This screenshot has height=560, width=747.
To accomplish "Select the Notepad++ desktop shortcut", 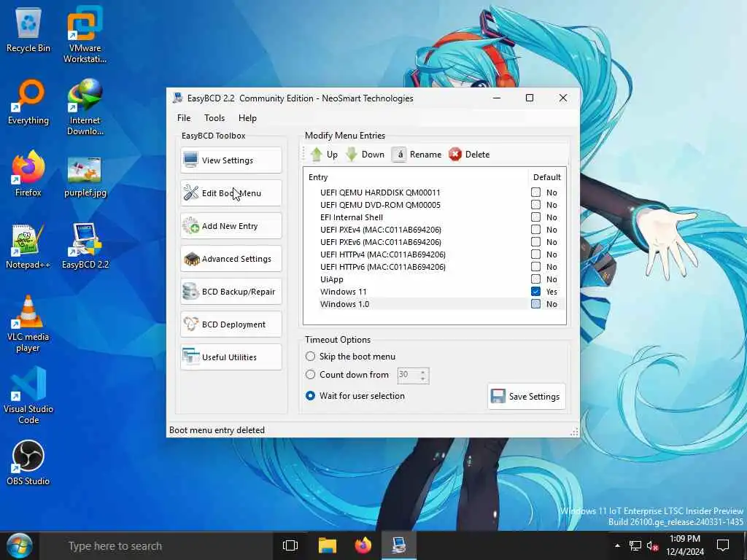I will 28,246.
